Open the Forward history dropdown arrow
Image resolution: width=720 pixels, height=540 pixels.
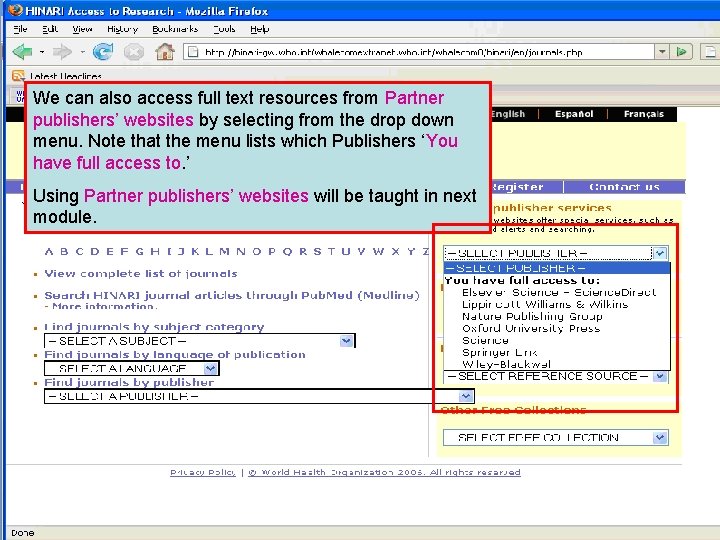[x=82, y=52]
